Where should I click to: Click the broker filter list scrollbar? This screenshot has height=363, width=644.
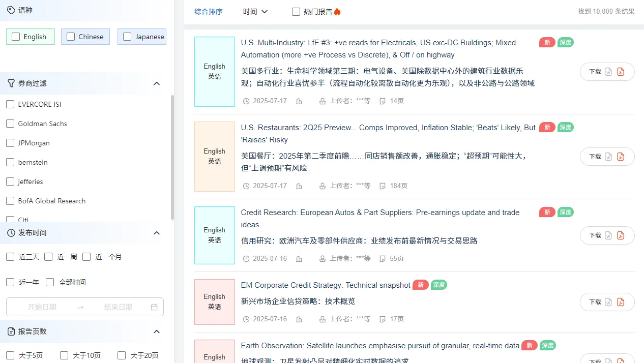coord(172,158)
